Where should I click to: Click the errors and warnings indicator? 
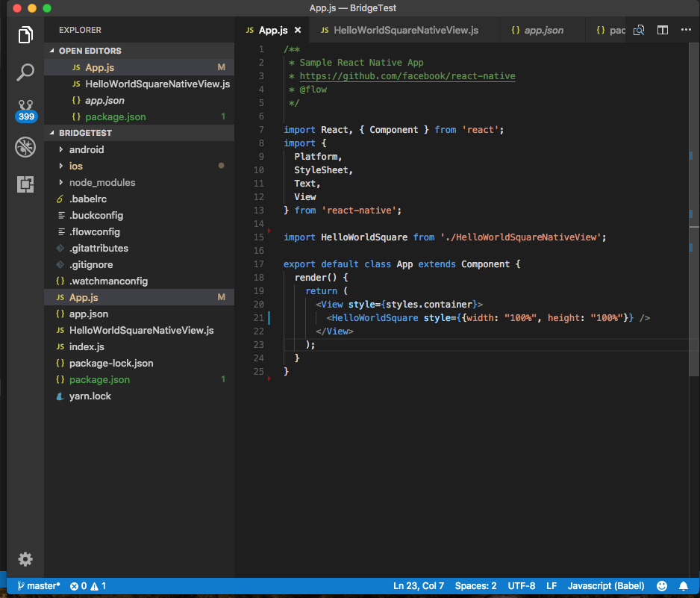coord(84,585)
